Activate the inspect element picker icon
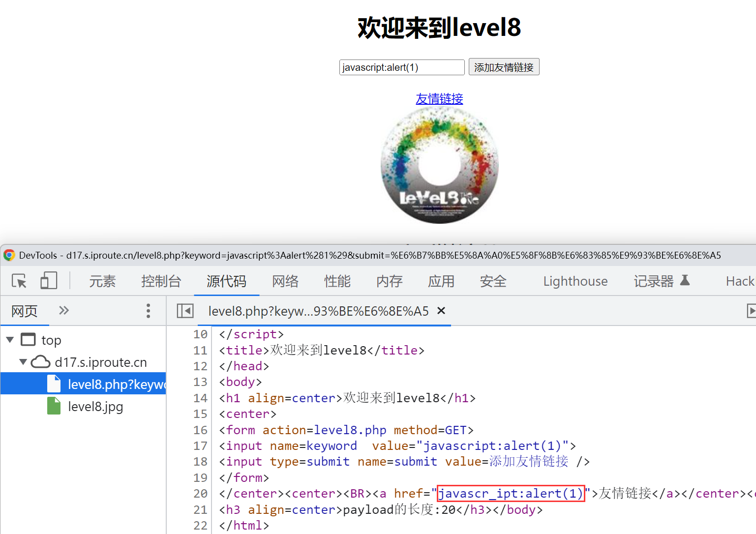Screen dimensions: 756x534 point(19,281)
